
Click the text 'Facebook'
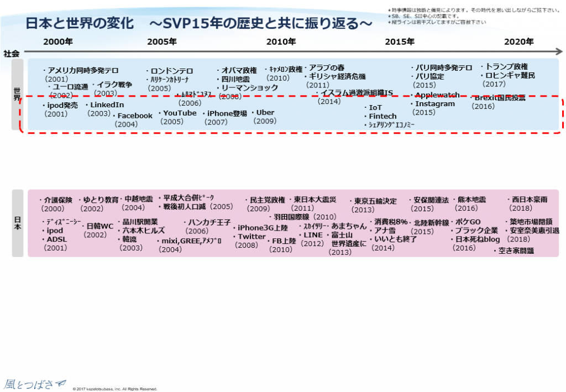point(135,116)
